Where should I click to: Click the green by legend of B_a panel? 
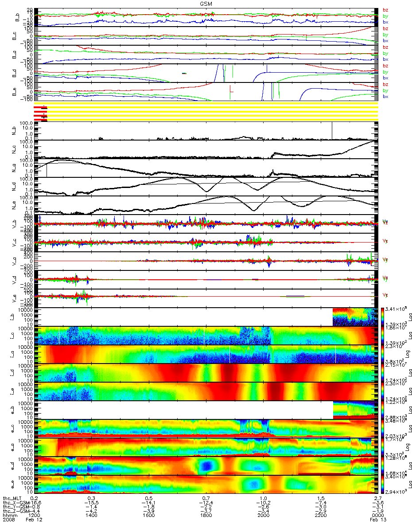[x=385, y=53]
